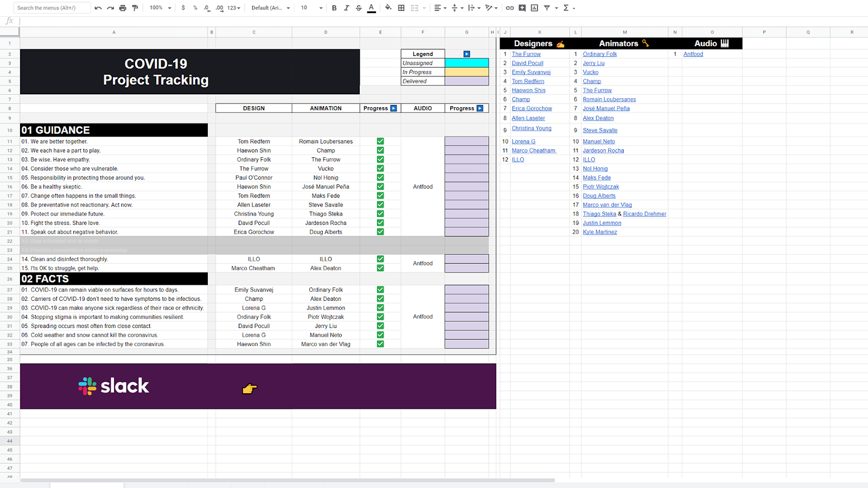Open the font family dropdown
868x488 pixels.
[271, 8]
